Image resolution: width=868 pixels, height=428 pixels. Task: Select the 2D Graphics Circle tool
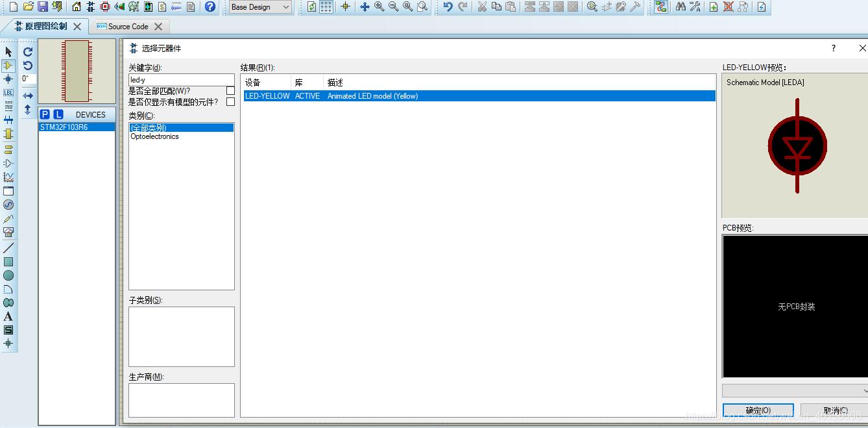pos(8,275)
